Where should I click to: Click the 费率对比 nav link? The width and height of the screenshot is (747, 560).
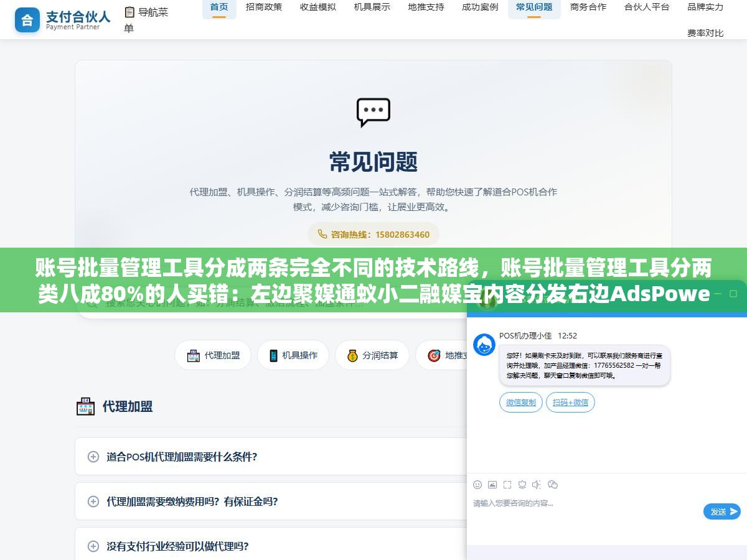point(705,33)
